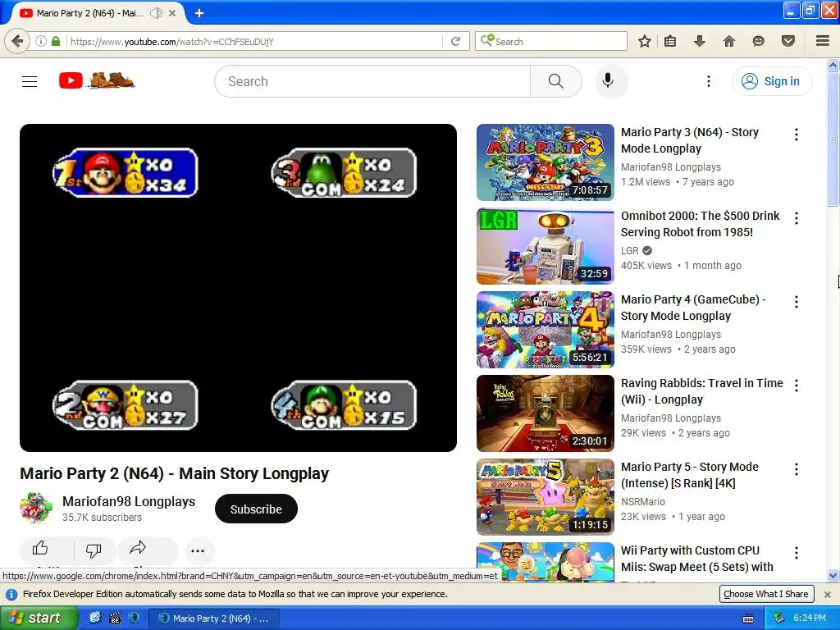Open Mariofan98 Longplays channel name
Screen dimensions: 840x630
[x=129, y=502]
